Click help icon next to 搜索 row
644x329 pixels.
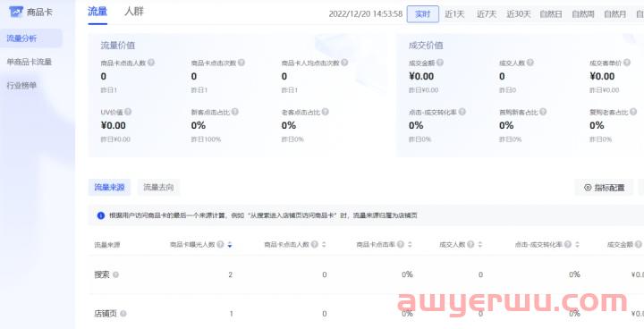[115, 274]
